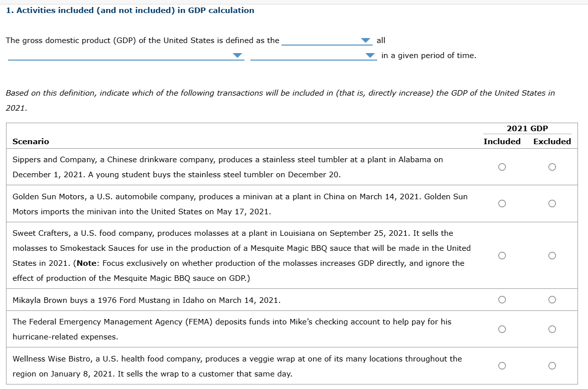The image size is (588, 389).
Task: Mark Sweet Crafters molasses as Included
Action: [x=502, y=255]
